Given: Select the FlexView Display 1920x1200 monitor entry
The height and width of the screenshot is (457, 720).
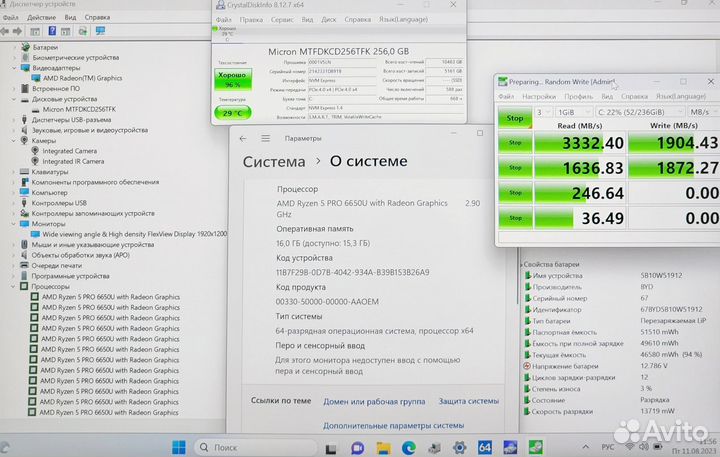Looking at the screenshot, I should [135, 234].
